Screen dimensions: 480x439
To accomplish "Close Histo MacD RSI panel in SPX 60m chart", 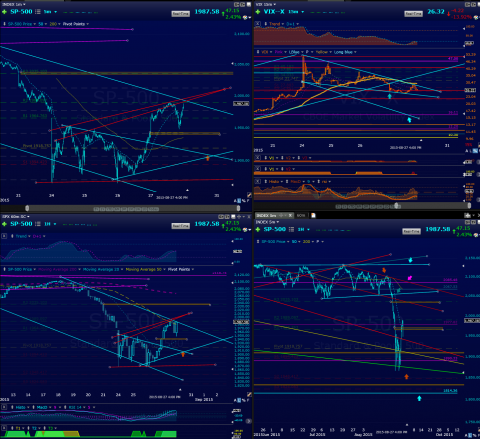I will tap(4, 407).
